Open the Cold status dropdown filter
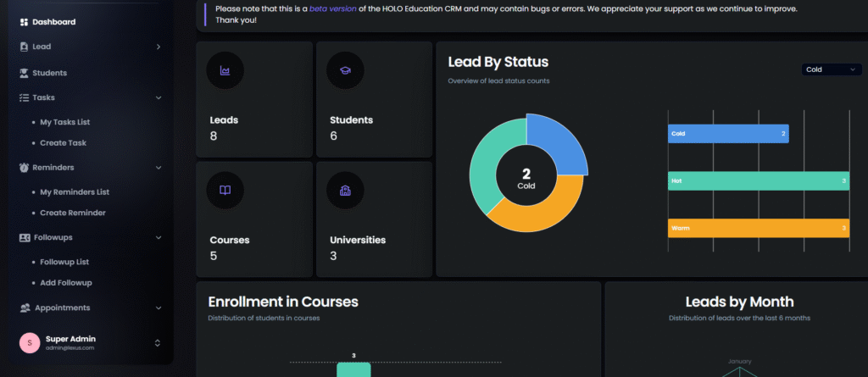Screen dimensions: 868x377 point(832,69)
